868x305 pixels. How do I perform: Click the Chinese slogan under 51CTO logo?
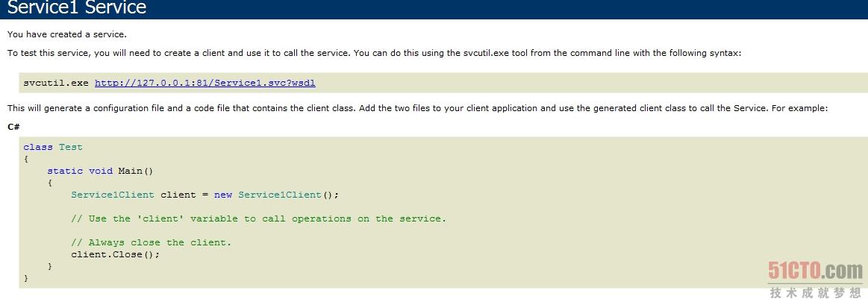click(x=816, y=292)
